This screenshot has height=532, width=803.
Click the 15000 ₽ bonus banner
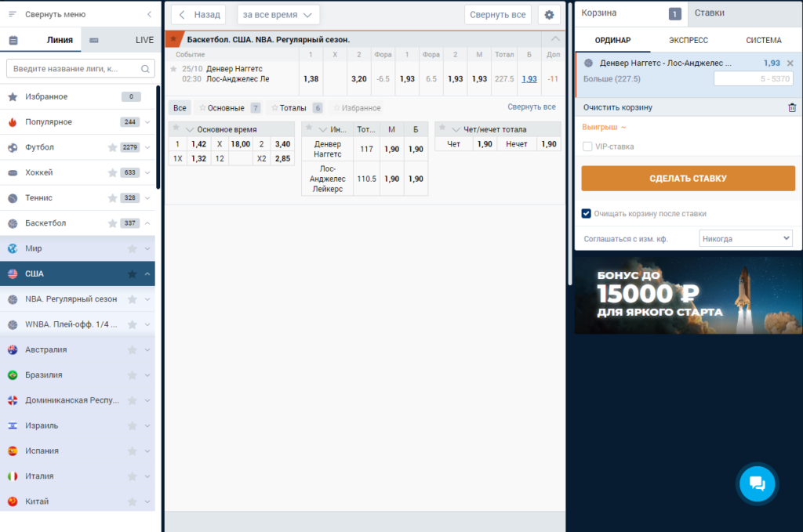click(689, 295)
